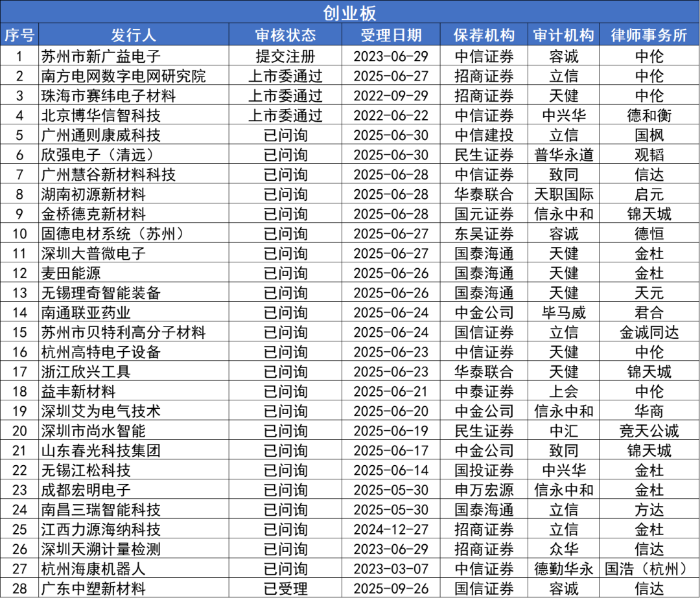
Task: Click the 竞天公诚 law firm cell
Action: tap(649, 431)
